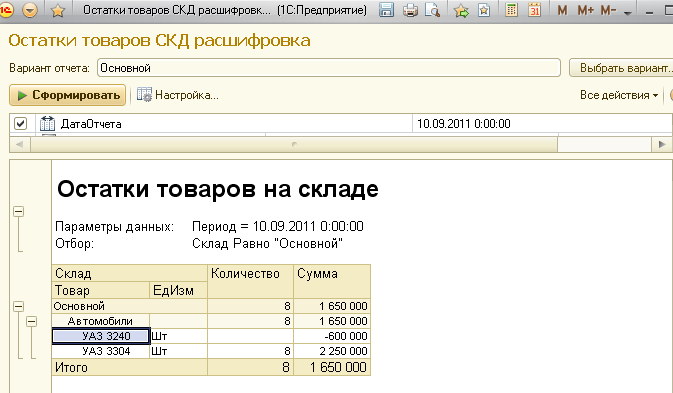Open the title bar tools dropdown arrow
Viewport: 673px width, 393px height.
pyautogui.click(x=628, y=13)
